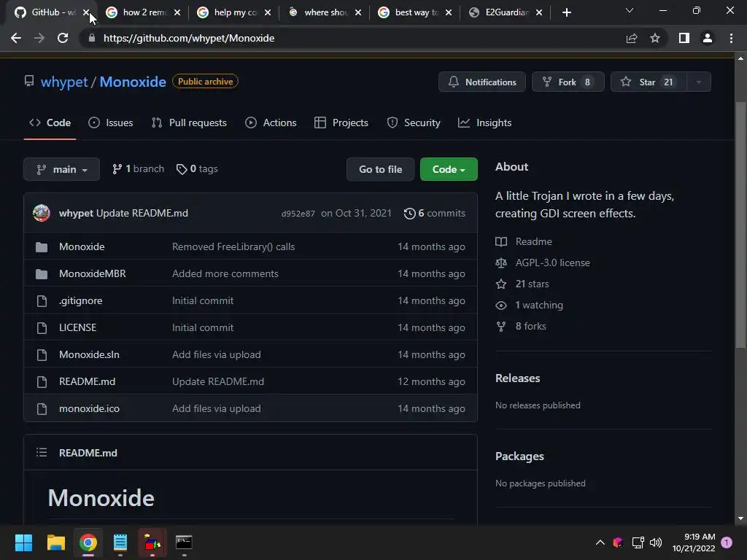Open the Monoxide repository title link

click(133, 82)
